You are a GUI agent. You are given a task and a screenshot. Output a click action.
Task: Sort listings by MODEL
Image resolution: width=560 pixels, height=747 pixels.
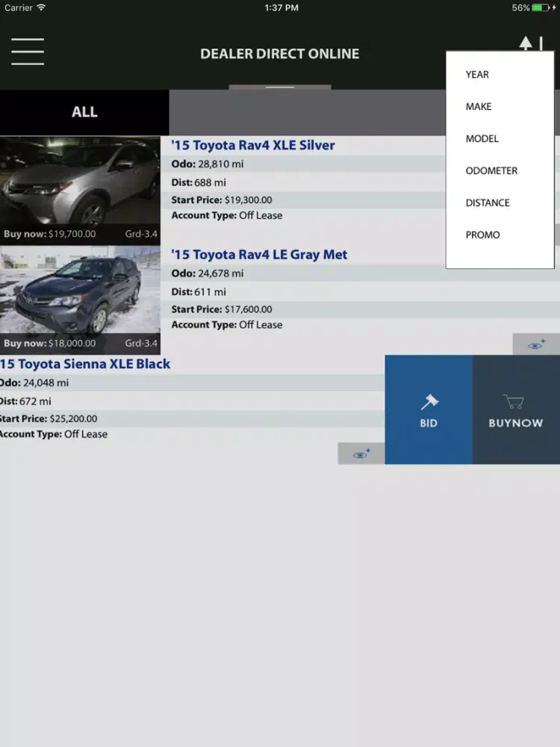[482, 139]
